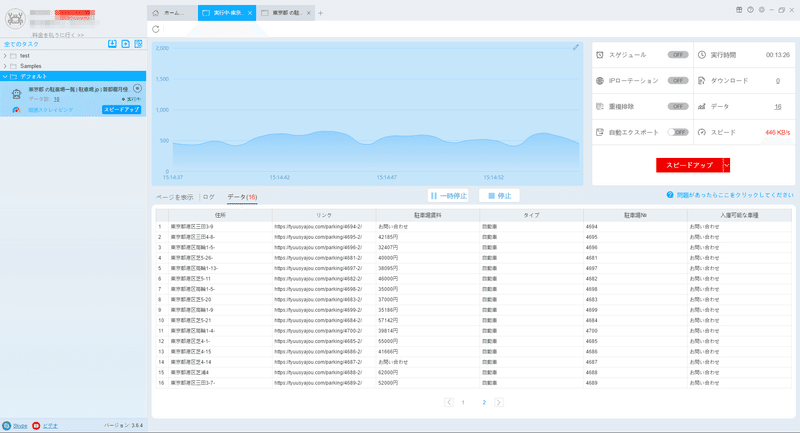Switch to the ホーム tab
The height and width of the screenshot is (433, 800).
172,13
